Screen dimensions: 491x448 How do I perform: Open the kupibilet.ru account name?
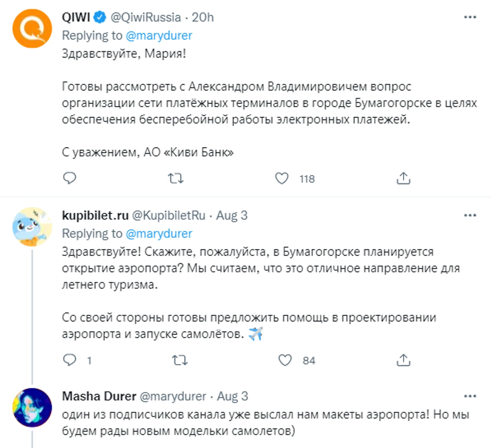coord(95,215)
